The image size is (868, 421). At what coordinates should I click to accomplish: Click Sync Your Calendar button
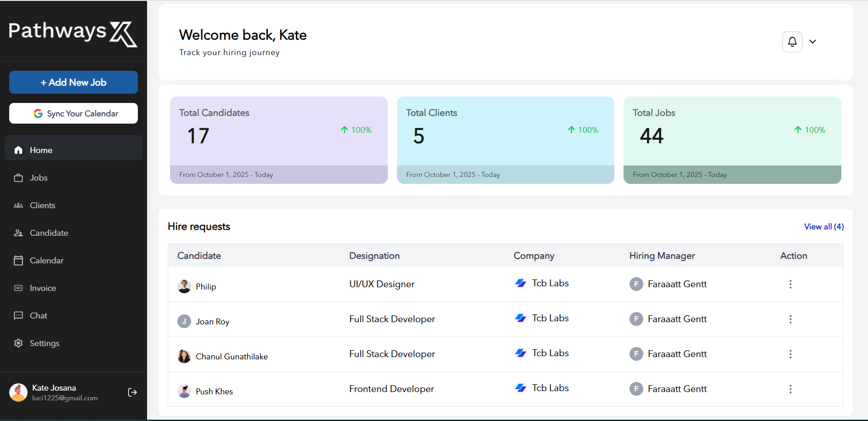coord(74,114)
